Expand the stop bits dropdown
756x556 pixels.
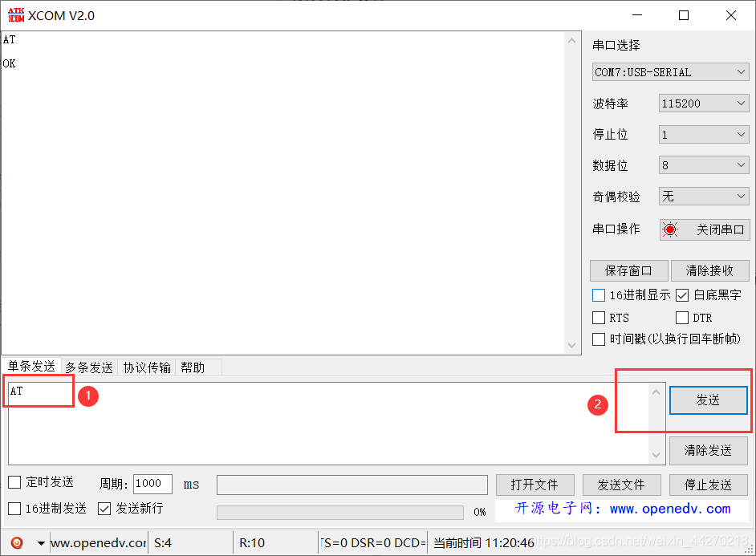tap(704, 135)
